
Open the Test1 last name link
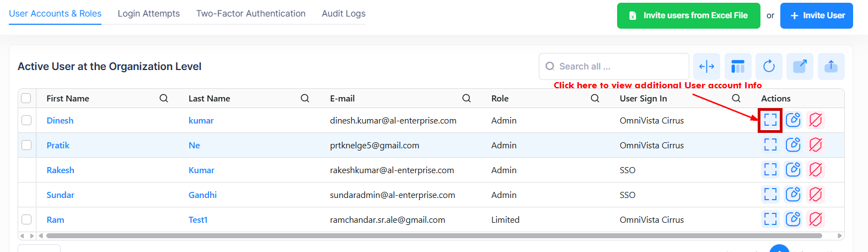tap(198, 219)
